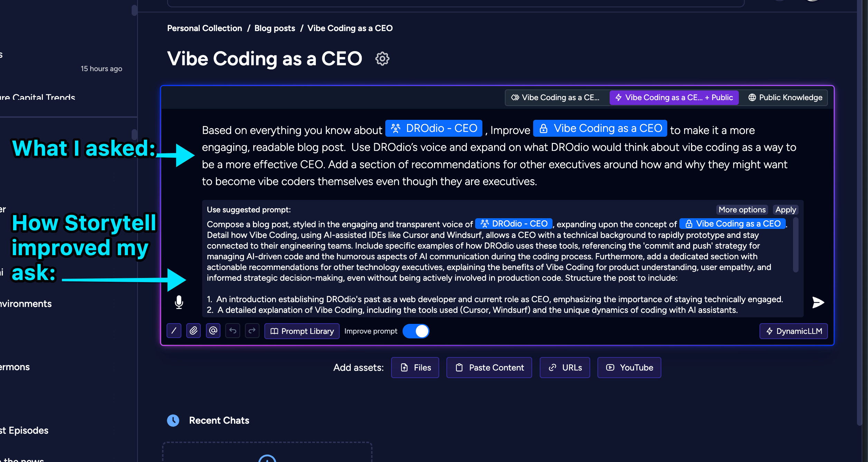Screen dimensions: 868x462
Task: Insert a mention with @ icon
Action: click(x=213, y=331)
